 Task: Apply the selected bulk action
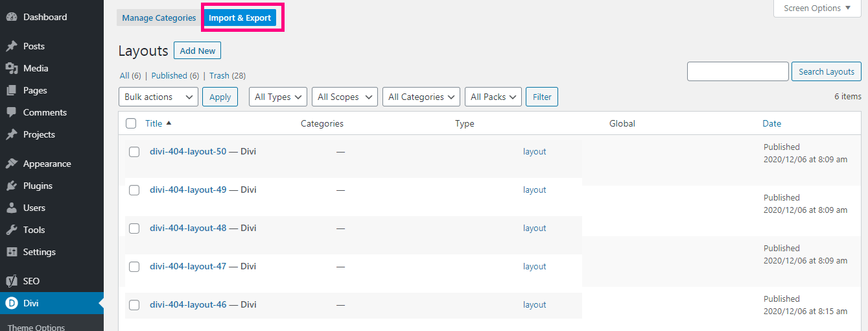(220, 97)
